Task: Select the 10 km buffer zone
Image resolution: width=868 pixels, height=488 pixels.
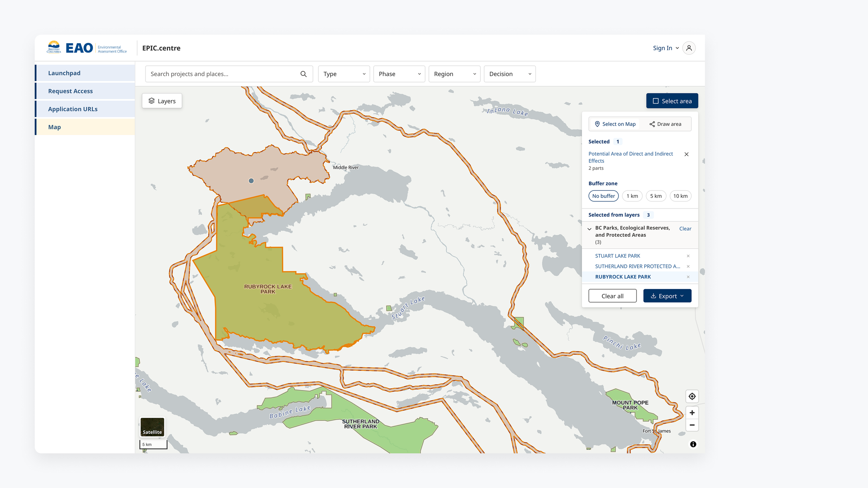Action: [x=681, y=196]
